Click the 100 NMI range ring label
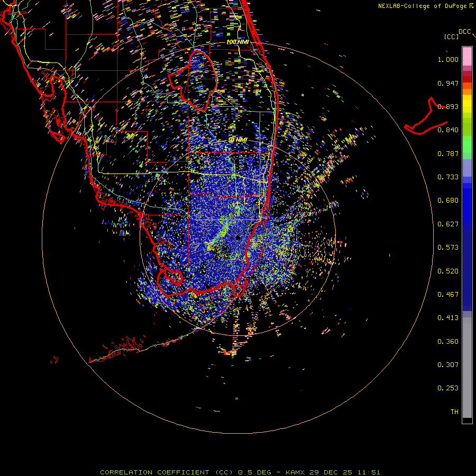 pyautogui.click(x=237, y=42)
